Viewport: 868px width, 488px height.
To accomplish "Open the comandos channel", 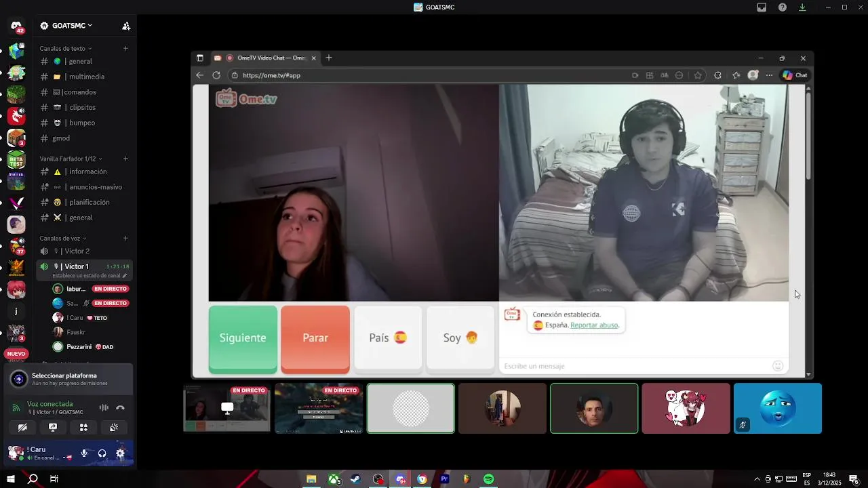I will point(85,92).
